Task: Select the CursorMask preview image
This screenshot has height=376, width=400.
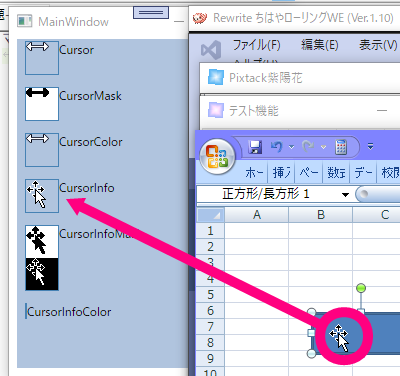Action: point(42,104)
